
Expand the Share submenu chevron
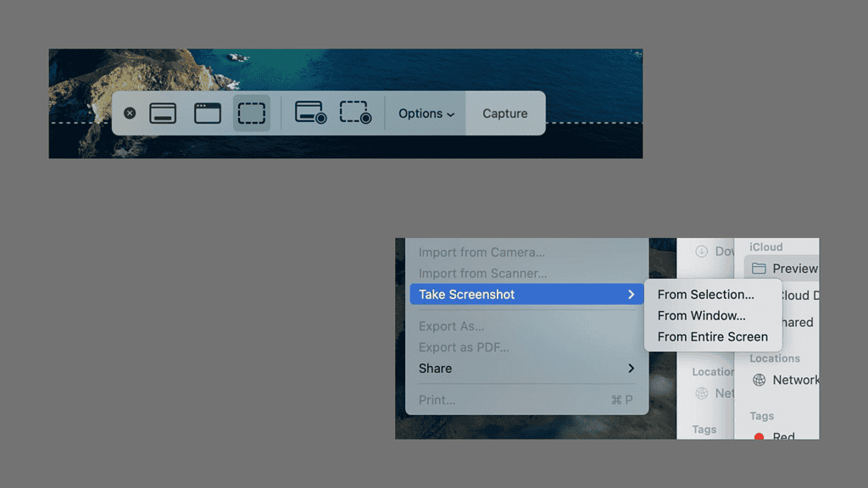[x=632, y=369]
